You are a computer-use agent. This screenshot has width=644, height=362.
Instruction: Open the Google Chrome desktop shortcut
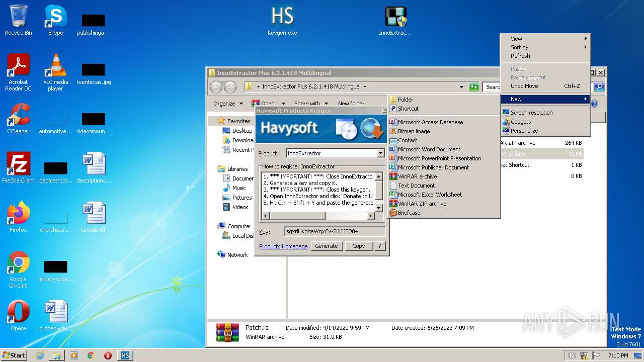click(x=18, y=269)
